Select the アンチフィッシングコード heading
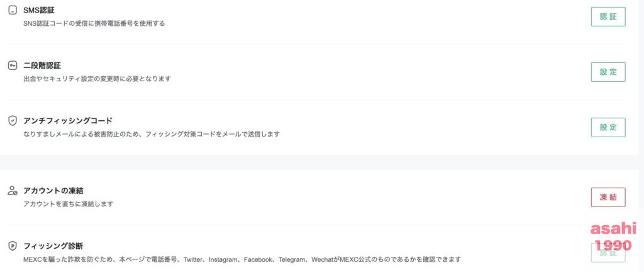The width and height of the screenshot is (644, 272). [x=68, y=121]
